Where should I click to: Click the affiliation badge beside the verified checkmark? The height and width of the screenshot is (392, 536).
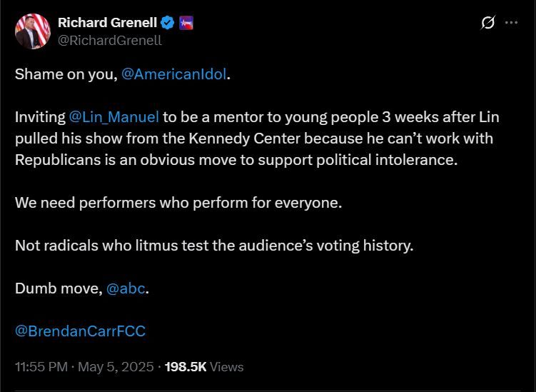pyautogui.click(x=186, y=23)
